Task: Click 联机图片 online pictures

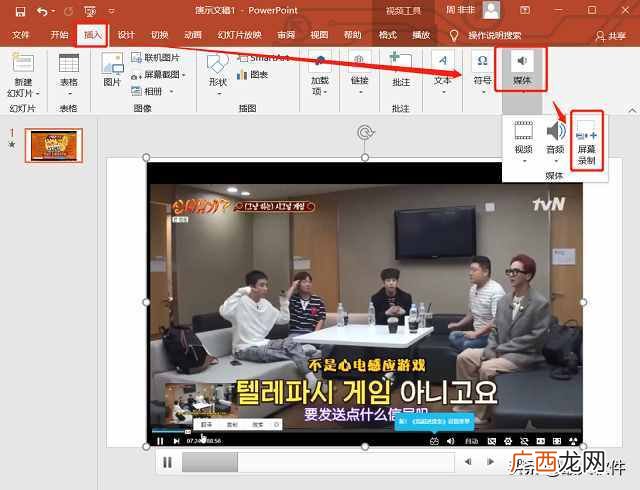Action: (156, 58)
